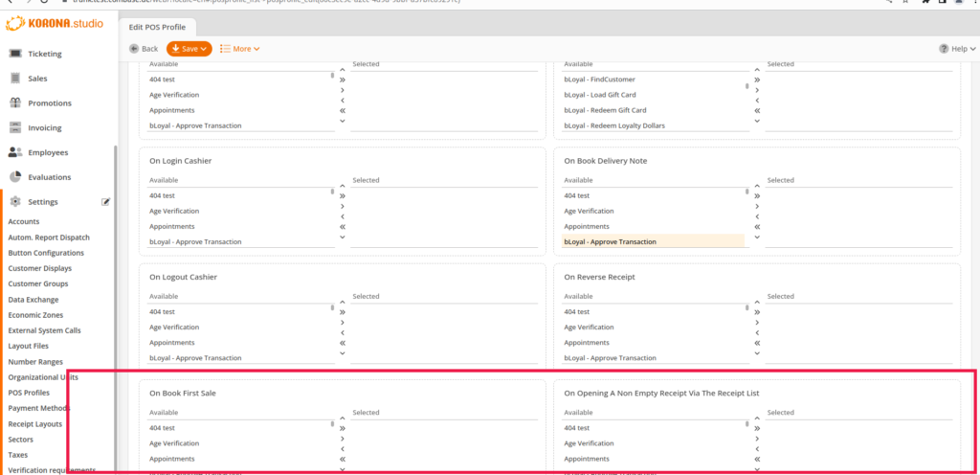Select highlighted bLoyal - Approve Transaction in Delivery Note
Viewport: 980px width, 475px height.
point(653,242)
